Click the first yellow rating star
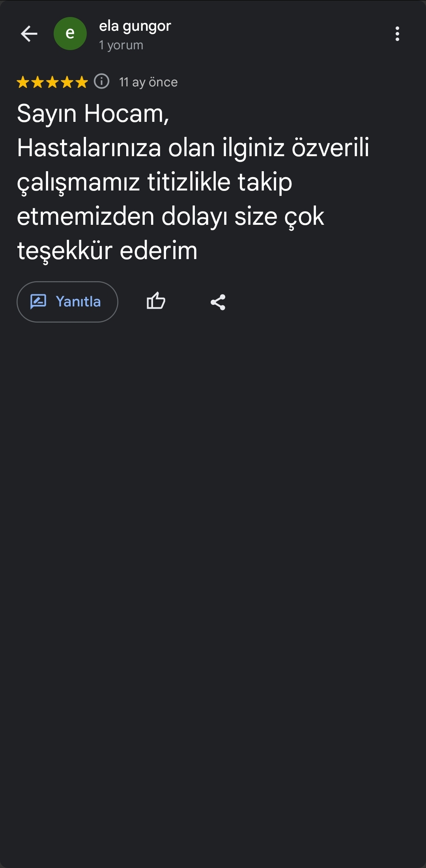 [23, 82]
